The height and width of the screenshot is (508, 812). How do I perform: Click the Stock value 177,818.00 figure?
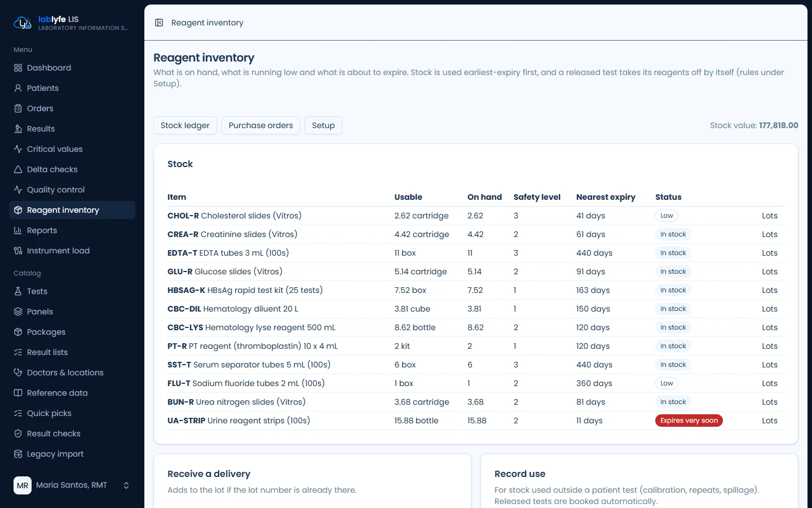[x=779, y=125]
